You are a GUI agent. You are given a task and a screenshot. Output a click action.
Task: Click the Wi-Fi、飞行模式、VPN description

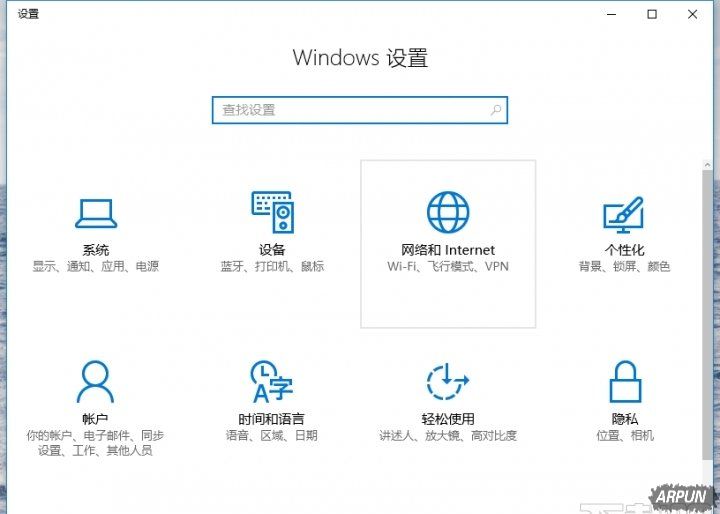click(x=448, y=266)
